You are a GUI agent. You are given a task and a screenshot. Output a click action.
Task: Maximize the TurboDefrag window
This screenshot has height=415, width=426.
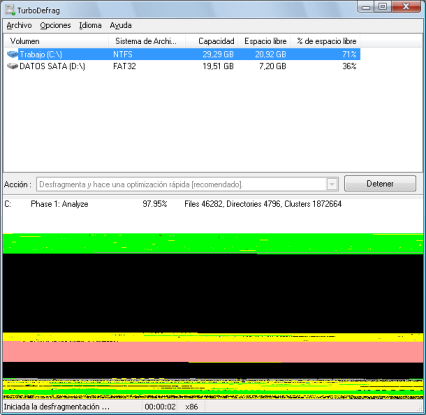click(x=383, y=7)
